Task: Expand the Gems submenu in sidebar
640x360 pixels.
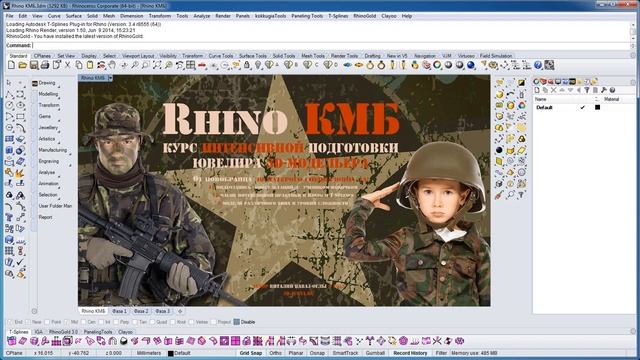Action: click(x=44, y=117)
